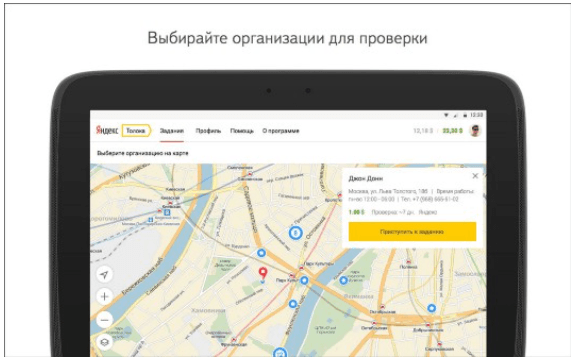Zoom out with the minus map button
This screenshot has height=363, width=578.
pos(105,320)
